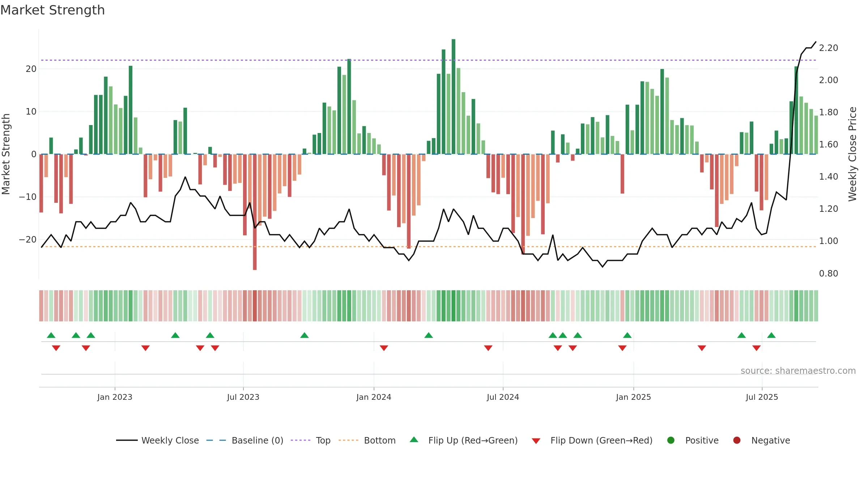Image resolution: width=868 pixels, height=488 pixels.
Task: Click the Jan 2024 x-axis label
Action: click(x=374, y=397)
